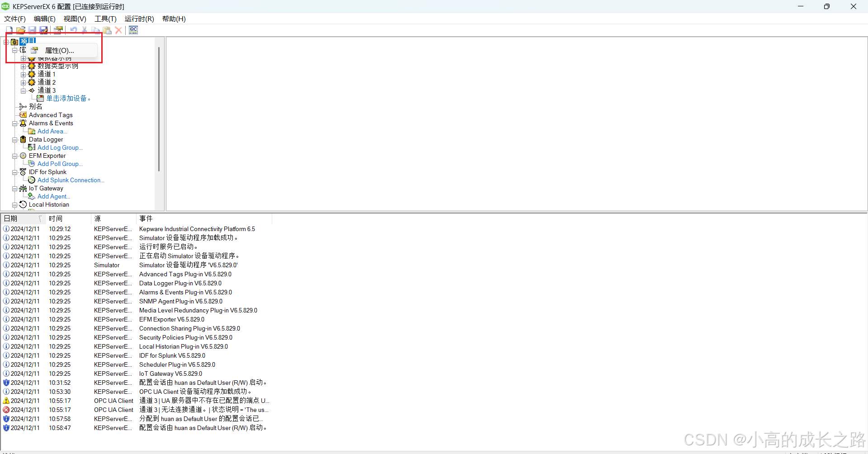Open the 编辑(E) menu
868x454 pixels.
[45, 19]
